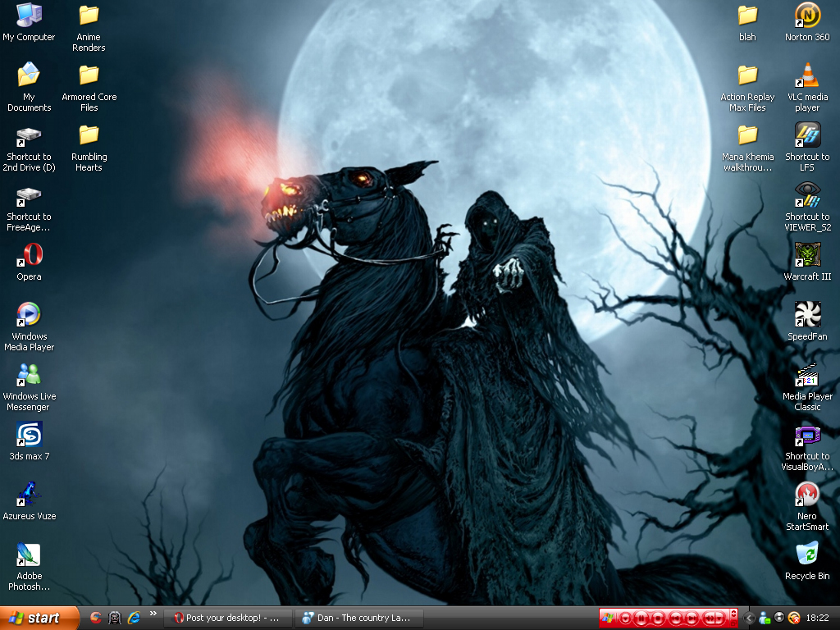Image resolution: width=840 pixels, height=630 pixels.
Task: Select the My Documents icon
Action: (x=29, y=87)
